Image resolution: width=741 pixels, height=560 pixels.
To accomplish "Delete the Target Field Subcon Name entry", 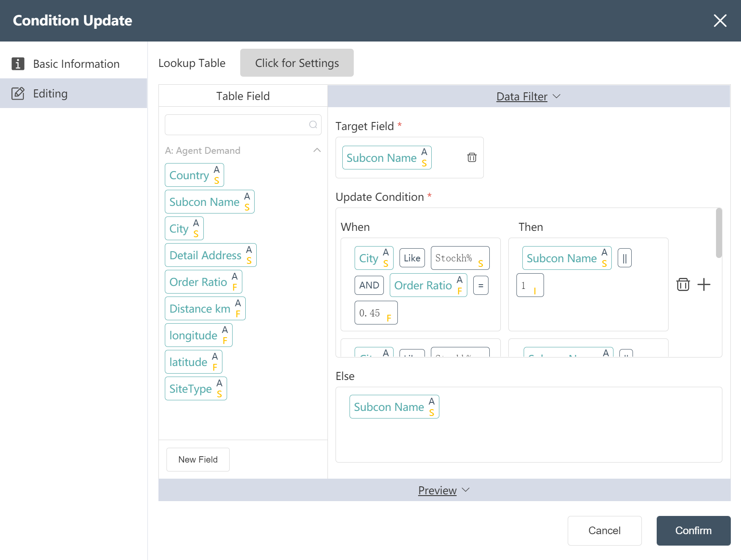I will pos(472,158).
